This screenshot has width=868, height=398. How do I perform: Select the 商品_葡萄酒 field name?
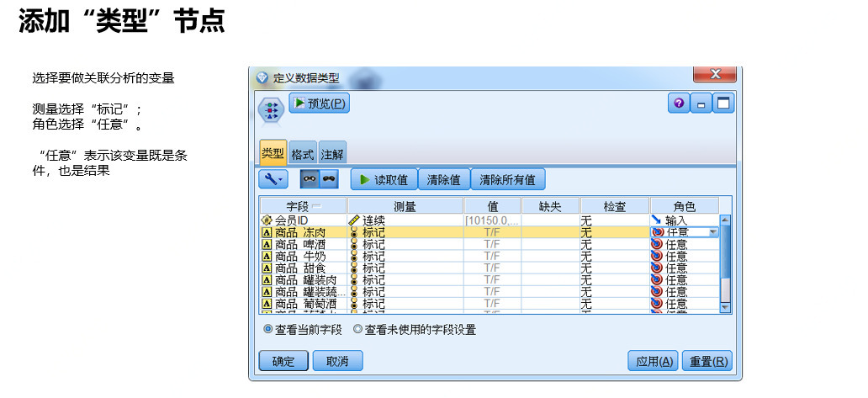pyautogui.click(x=305, y=304)
